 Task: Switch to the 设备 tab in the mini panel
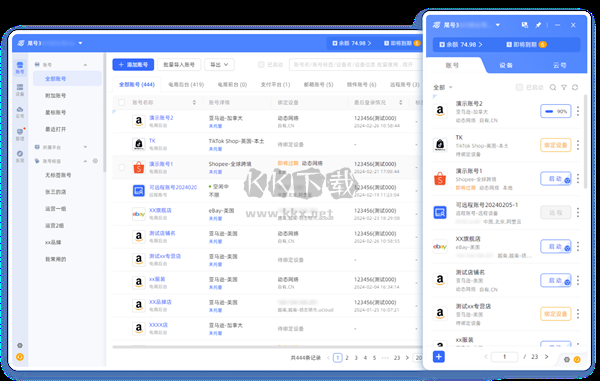click(x=506, y=65)
